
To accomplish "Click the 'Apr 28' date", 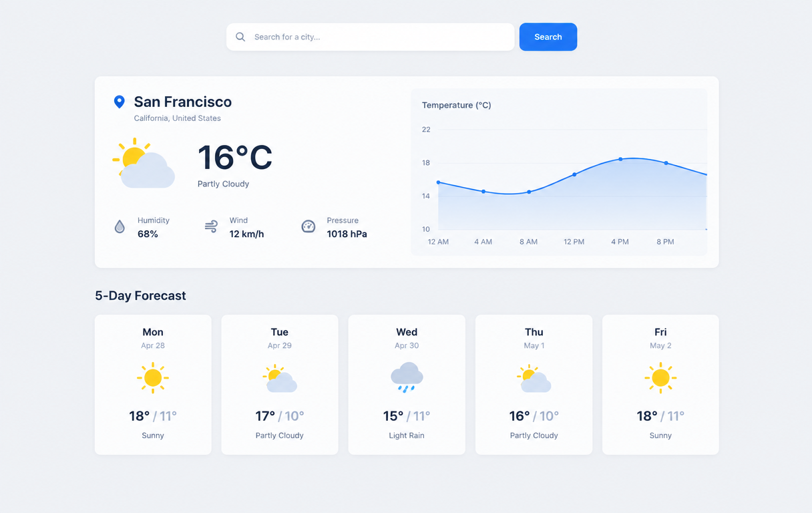I will [153, 346].
